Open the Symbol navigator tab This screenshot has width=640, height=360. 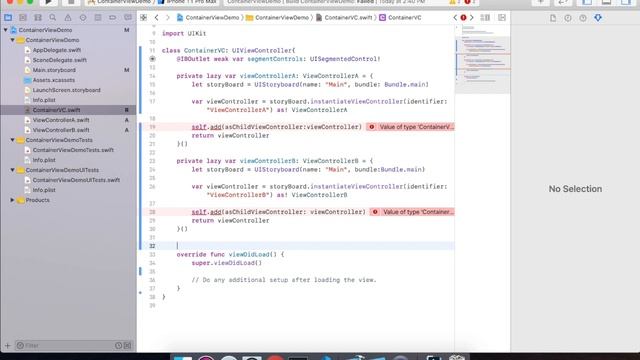point(38,18)
